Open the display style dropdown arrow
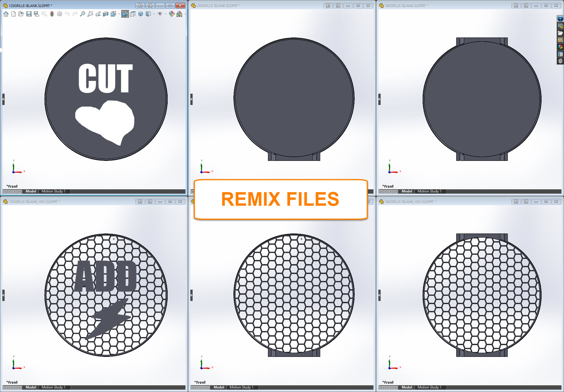Viewport: 564px width, 392px height. 154,14
